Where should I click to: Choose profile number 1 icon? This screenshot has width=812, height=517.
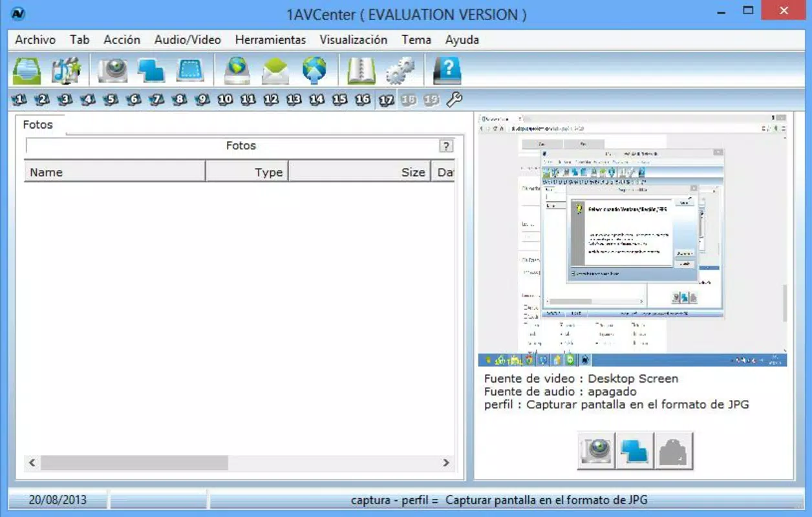[x=19, y=100]
